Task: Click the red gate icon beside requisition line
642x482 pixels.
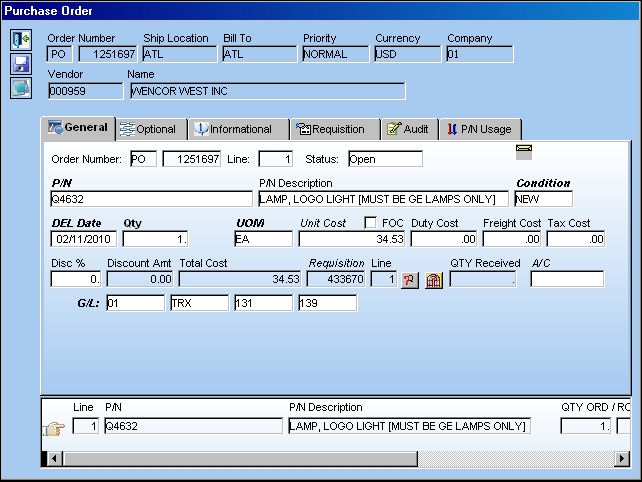Action: [434, 280]
